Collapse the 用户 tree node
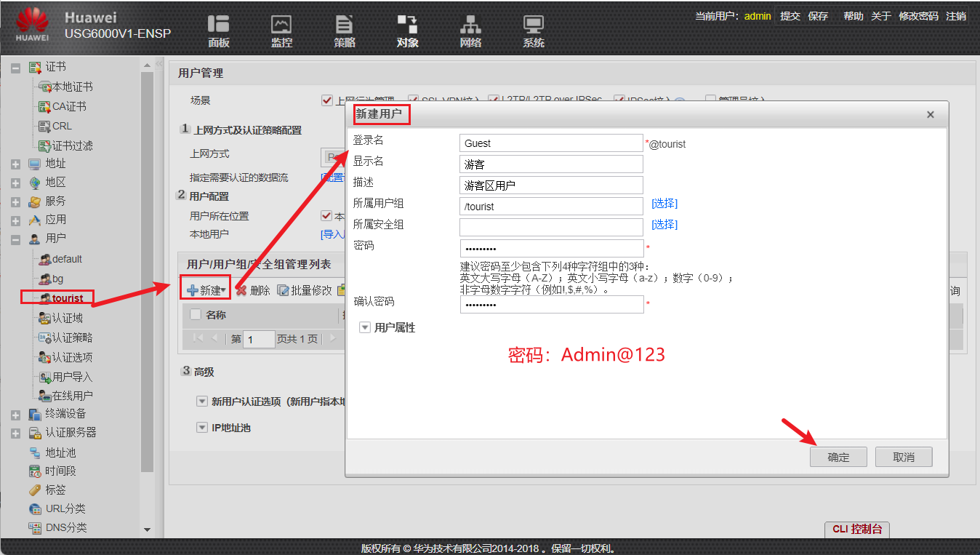The image size is (980, 555). [15, 239]
